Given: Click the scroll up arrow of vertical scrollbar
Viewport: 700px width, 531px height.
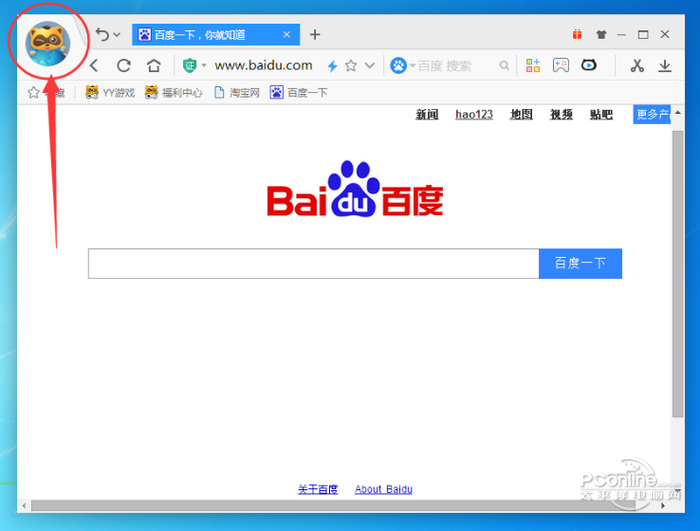Looking at the screenshot, I should (x=678, y=113).
